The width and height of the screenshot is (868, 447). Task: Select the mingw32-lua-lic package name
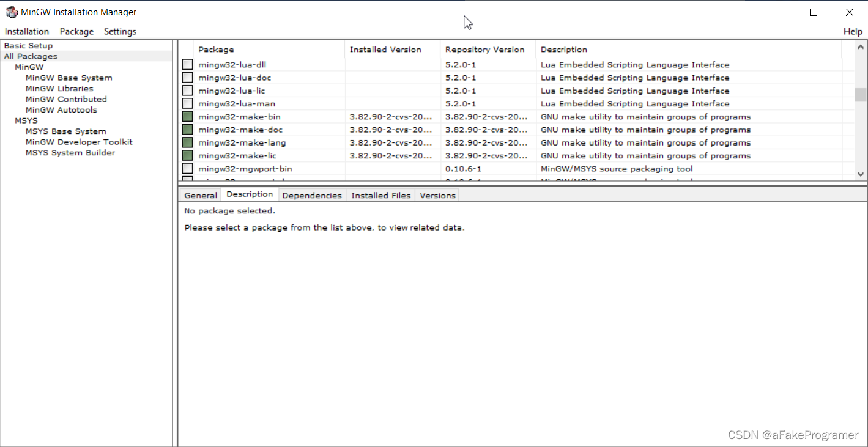[231, 91]
